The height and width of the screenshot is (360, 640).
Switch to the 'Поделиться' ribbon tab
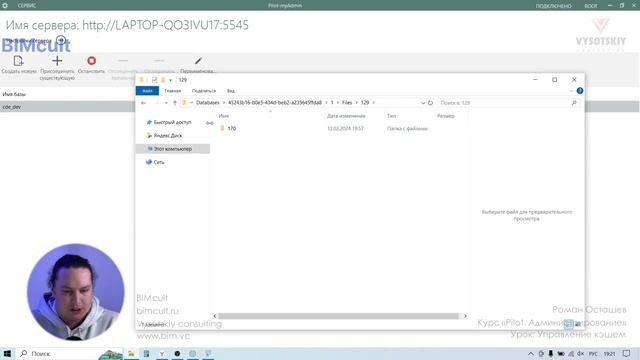click(x=204, y=91)
